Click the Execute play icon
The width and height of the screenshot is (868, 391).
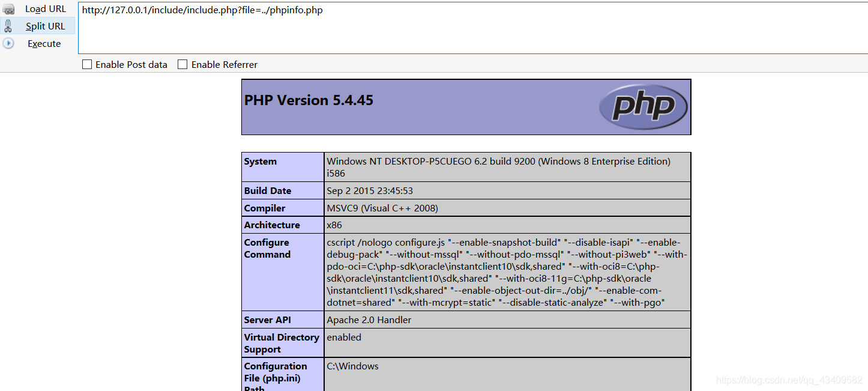(8, 43)
